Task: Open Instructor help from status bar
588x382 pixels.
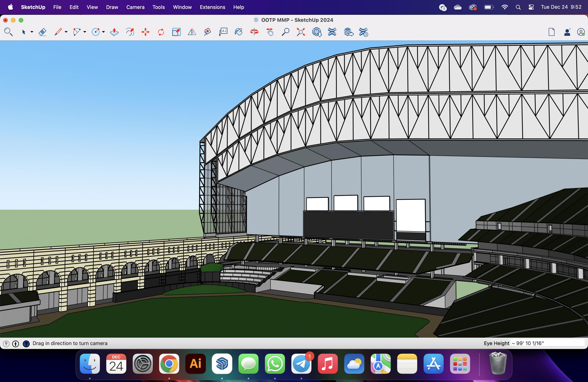Action: [26, 344]
